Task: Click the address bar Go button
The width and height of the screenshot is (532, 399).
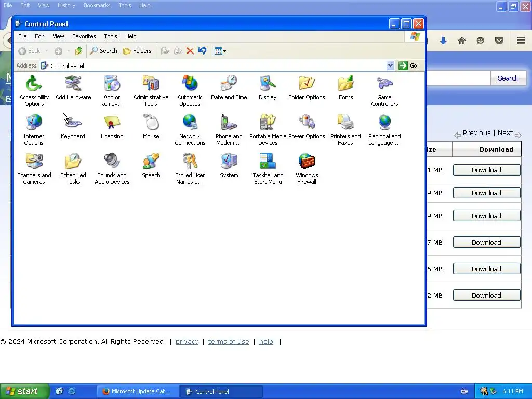Action: pyautogui.click(x=408, y=65)
